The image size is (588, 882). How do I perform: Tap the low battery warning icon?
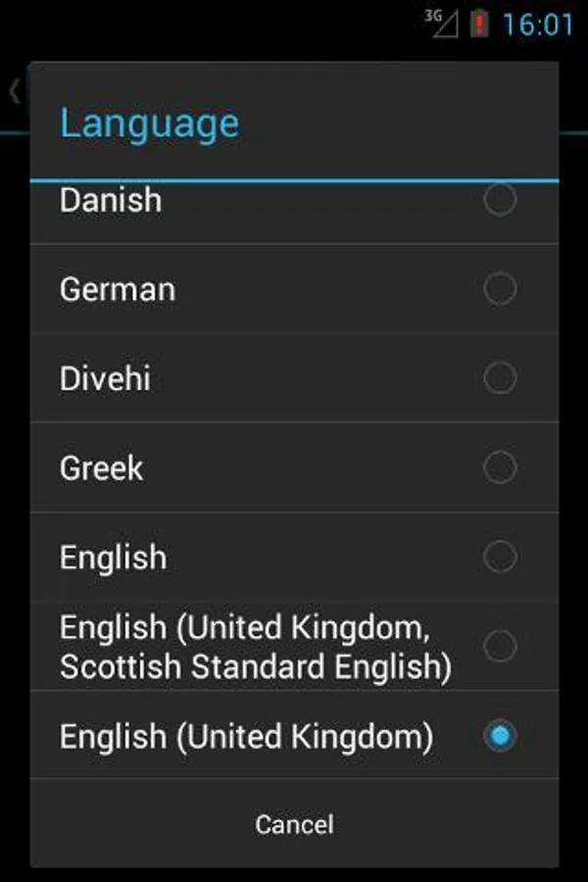[479, 23]
